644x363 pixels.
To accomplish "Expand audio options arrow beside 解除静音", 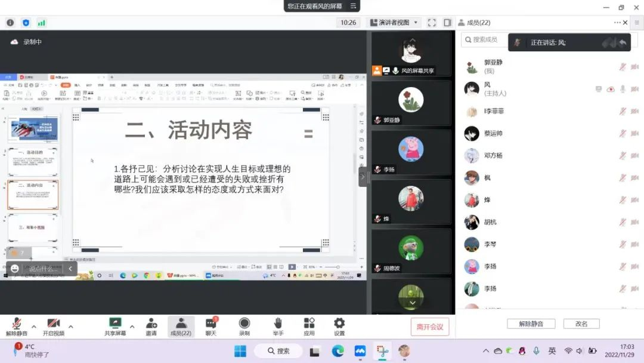I will [x=34, y=327].
